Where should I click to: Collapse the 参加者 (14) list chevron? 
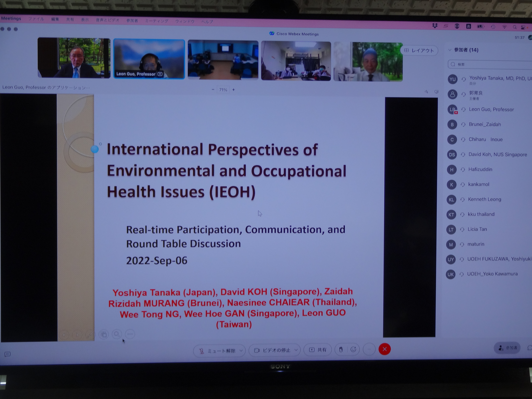coord(450,50)
